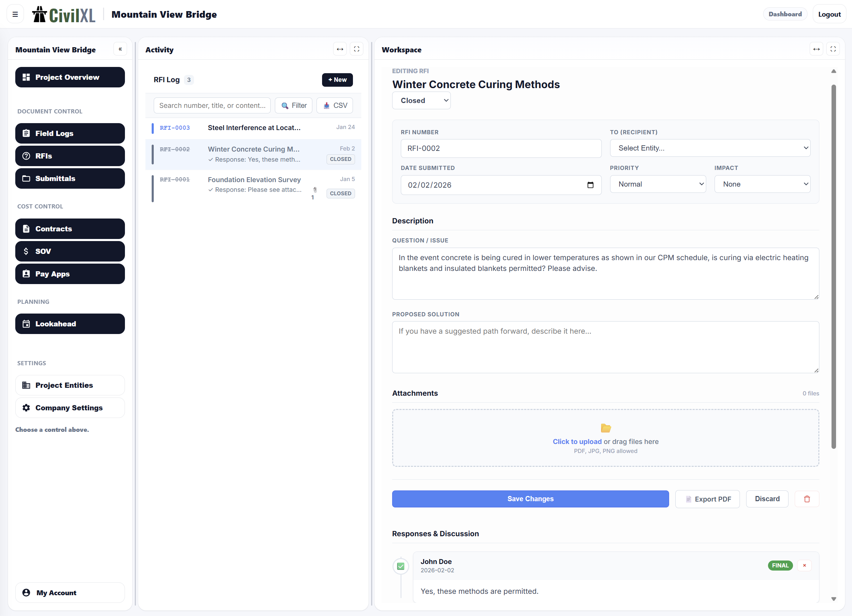Remove the FINAL tag with its x button
Screen dimensions: 852x616
coord(804,565)
